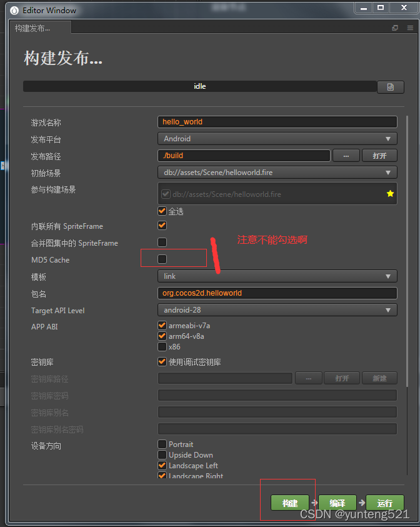The height and width of the screenshot is (527, 420).
Task: Click the keystore 新建 button
Action: pos(379,378)
